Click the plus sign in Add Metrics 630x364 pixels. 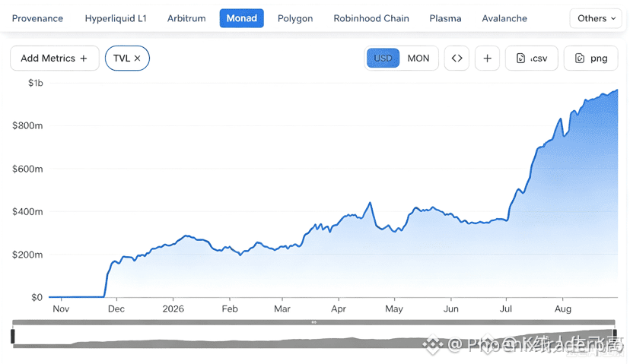click(x=84, y=59)
